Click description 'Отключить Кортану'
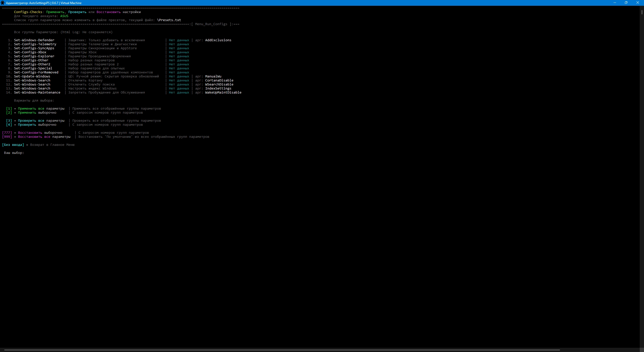The image size is (644, 352). coord(86,80)
